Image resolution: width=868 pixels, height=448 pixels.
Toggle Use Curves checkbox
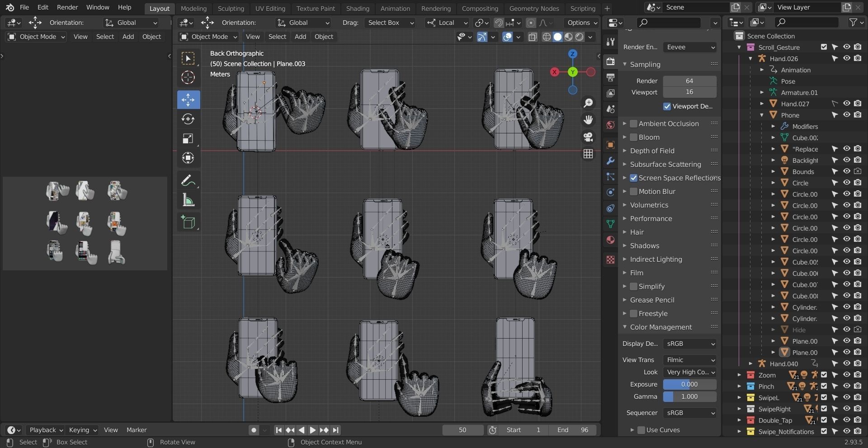point(641,430)
